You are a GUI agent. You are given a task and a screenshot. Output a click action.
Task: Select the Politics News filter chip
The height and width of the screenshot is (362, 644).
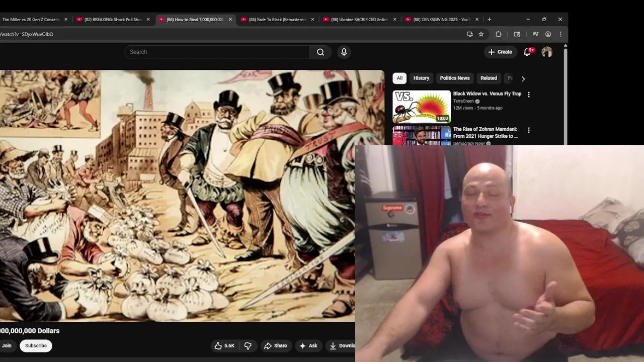(455, 78)
